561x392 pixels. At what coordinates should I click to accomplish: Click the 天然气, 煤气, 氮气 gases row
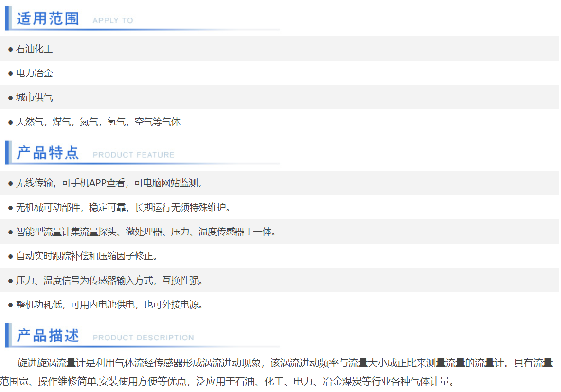click(98, 122)
